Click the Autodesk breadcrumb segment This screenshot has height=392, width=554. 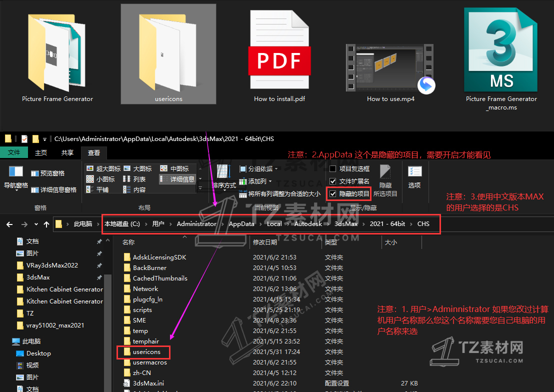click(308, 223)
